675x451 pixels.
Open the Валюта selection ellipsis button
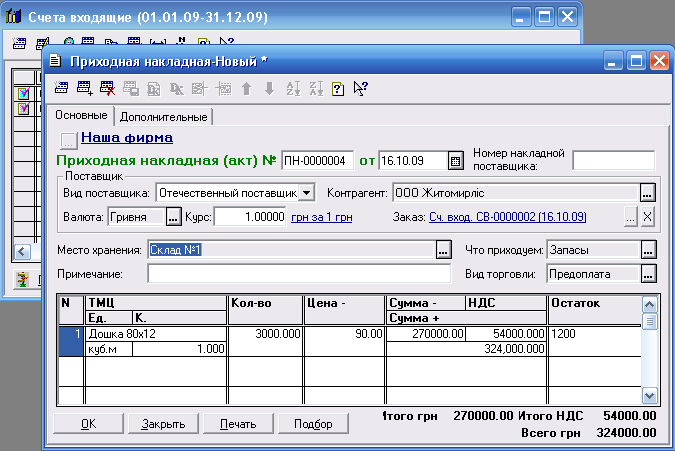click(173, 216)
